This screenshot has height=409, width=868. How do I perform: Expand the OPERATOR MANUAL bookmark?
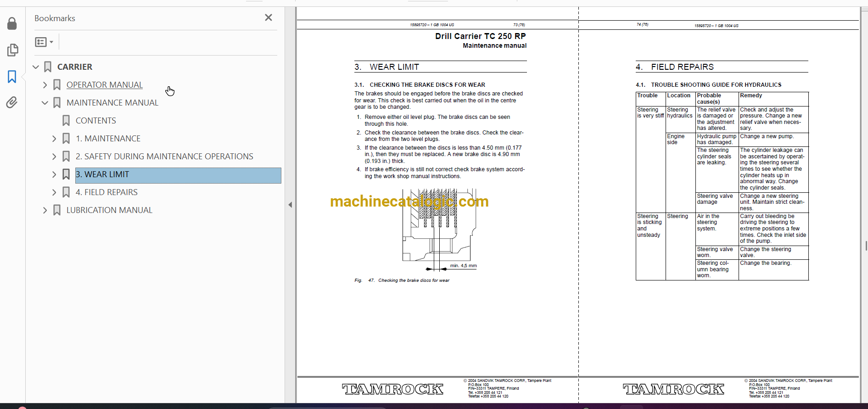45,85
